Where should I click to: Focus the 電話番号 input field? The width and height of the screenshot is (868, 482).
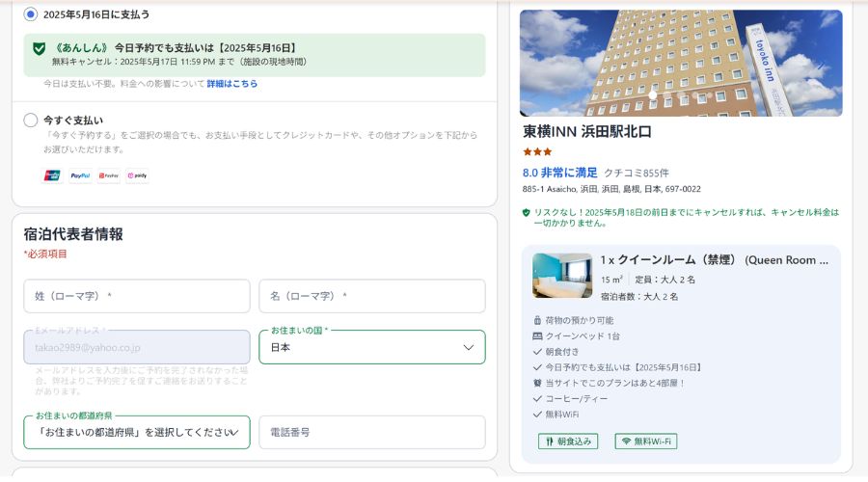coord(372,432)
